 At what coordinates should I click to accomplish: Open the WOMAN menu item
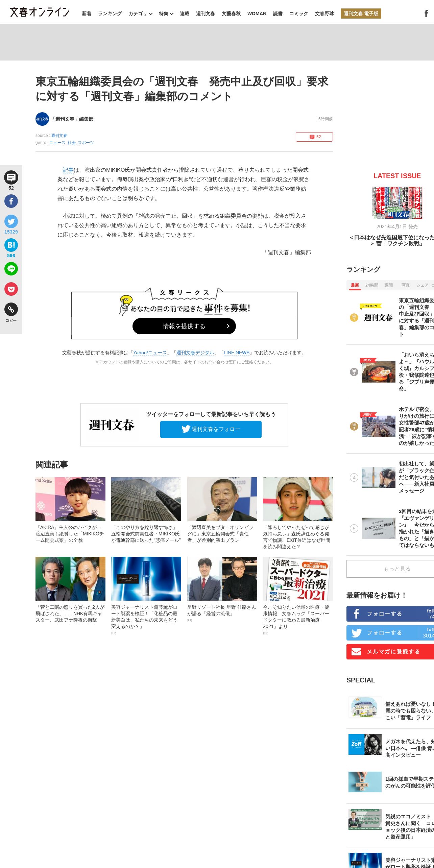[x=257, y=14]
